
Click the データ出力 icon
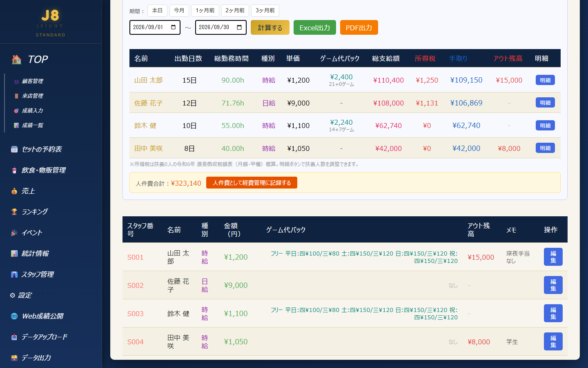(x=14, y=358)
